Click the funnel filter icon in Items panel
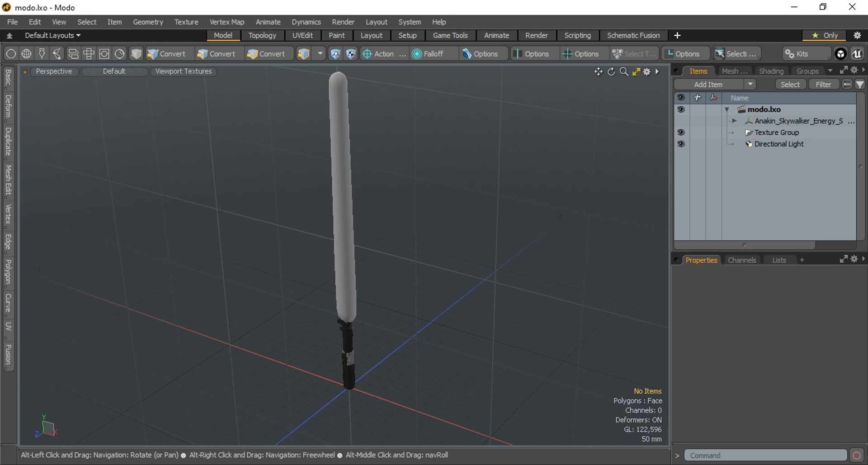 click(860, 85)
